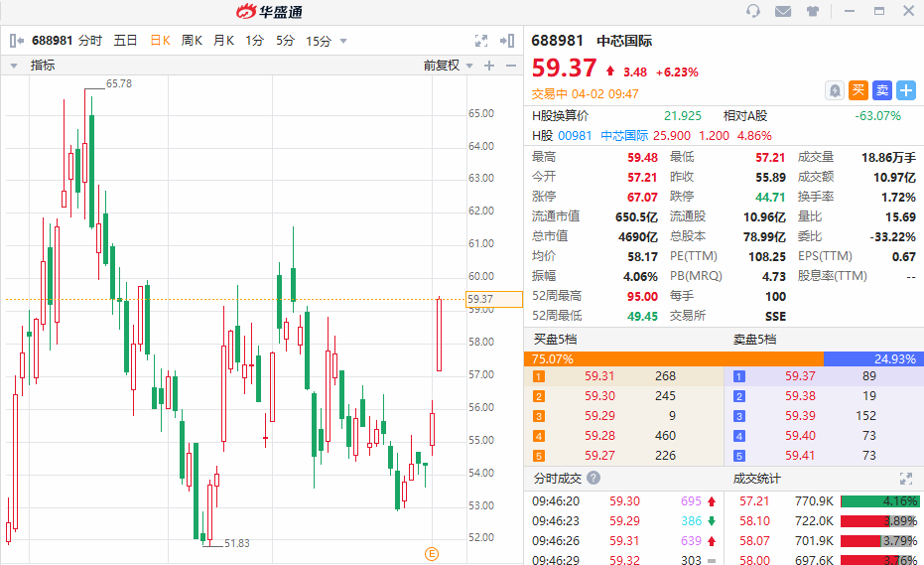Open more time periods dropdown arrow
This screenshot has width=924, height=565.
(343, 42)
